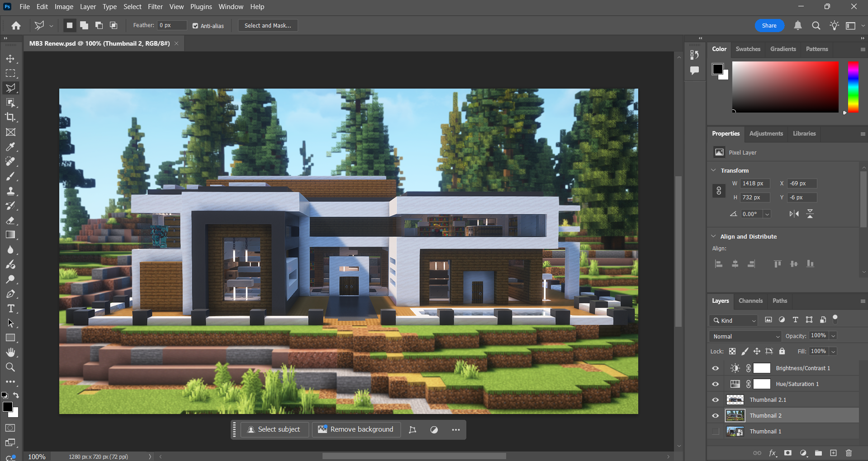The image size is (868, 461).
Task: Open more options in contextual bar
Action: click(x=456, y=430)
